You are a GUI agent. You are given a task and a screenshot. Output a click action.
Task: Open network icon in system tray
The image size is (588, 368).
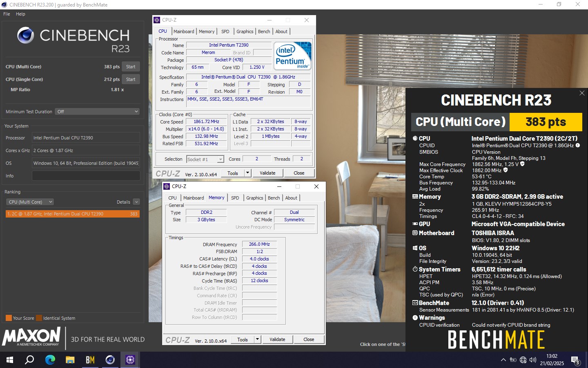(523, 360)
